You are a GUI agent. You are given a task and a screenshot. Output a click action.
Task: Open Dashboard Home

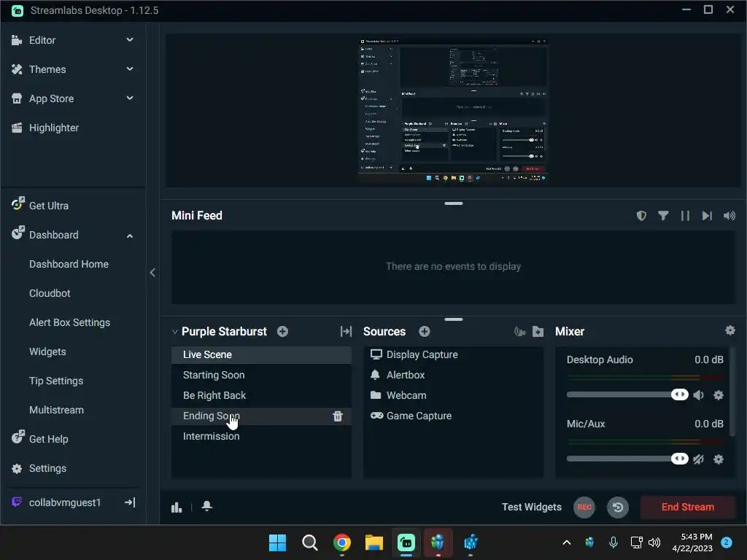click(69, 264)
